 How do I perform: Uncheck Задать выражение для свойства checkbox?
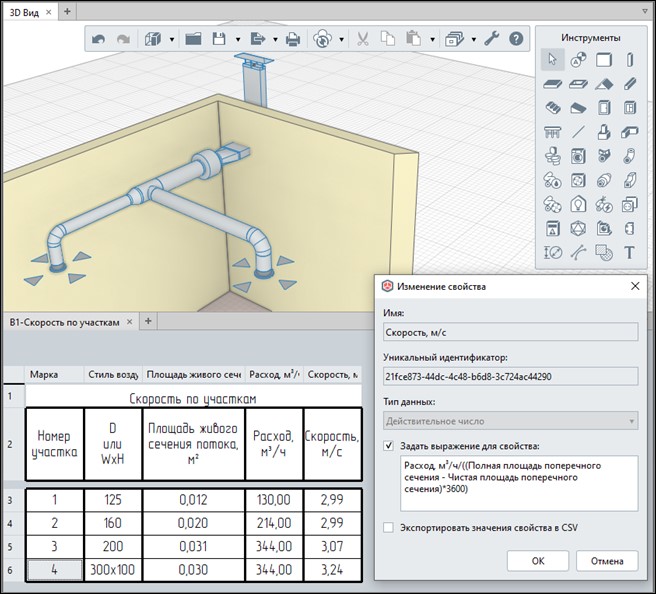pyautogui.click(x=389, y=446)
